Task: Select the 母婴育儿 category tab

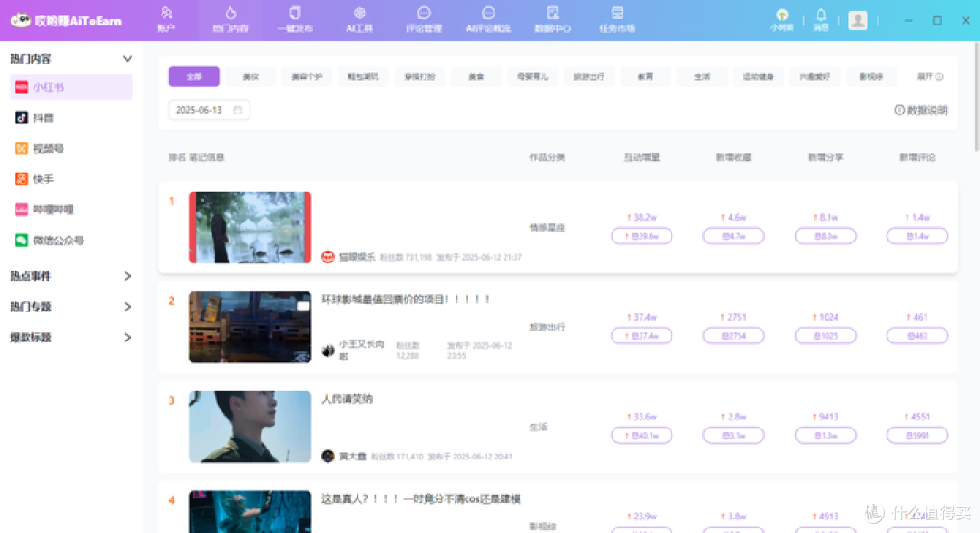Action: (x=533, y=76)
